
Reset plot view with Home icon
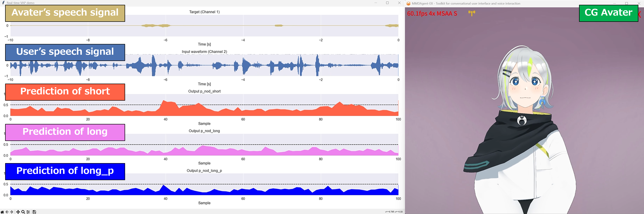2,212
